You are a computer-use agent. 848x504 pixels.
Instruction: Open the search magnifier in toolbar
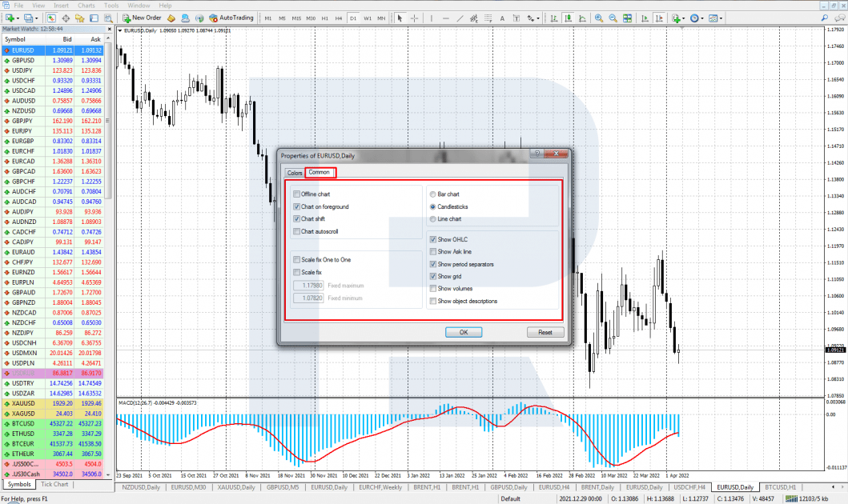tap(824, 18)
